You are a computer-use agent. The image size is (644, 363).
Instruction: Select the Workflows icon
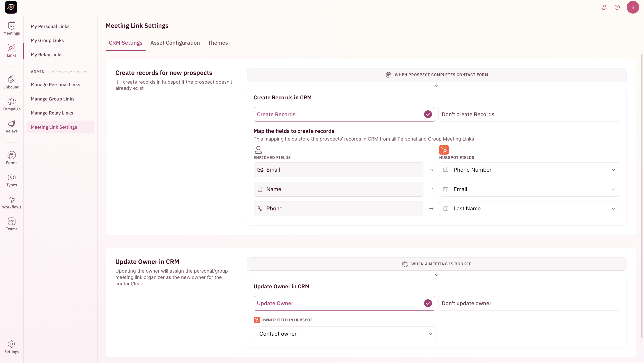(x=11, y=202)
